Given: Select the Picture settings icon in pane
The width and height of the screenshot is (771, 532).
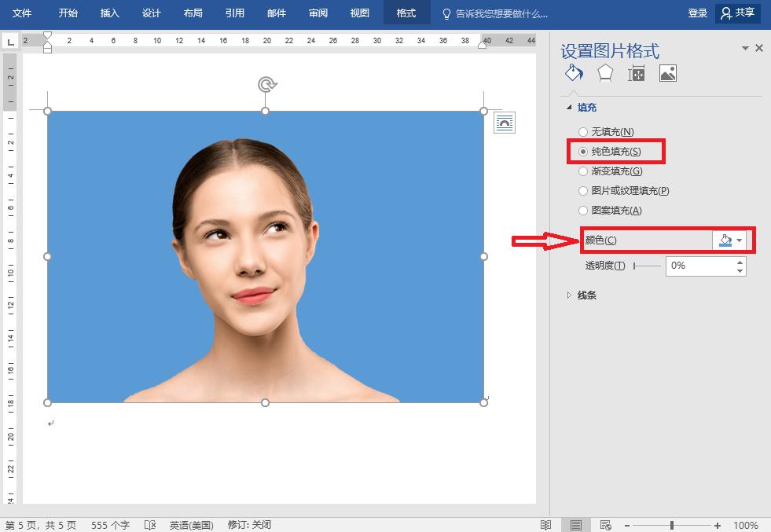Looking at the screenshot, I should pos(667,73).
